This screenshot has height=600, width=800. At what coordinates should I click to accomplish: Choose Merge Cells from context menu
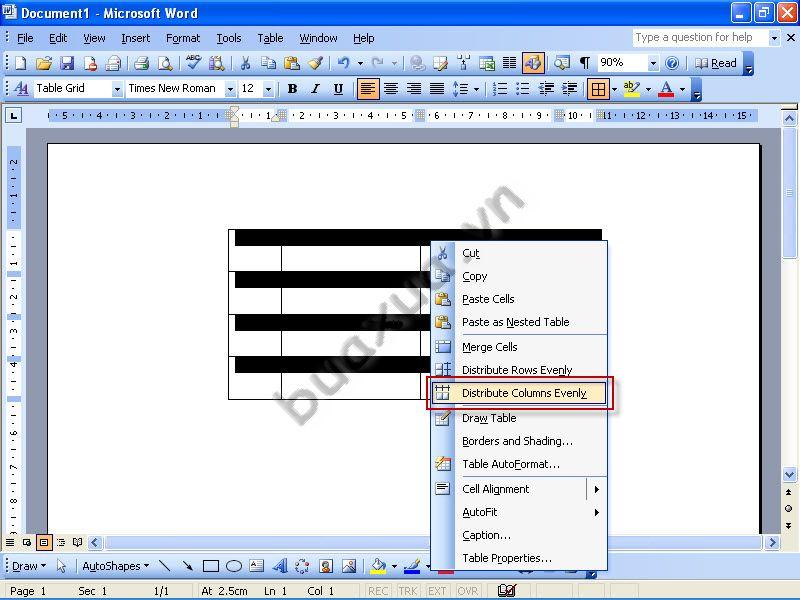click(520, 347)
